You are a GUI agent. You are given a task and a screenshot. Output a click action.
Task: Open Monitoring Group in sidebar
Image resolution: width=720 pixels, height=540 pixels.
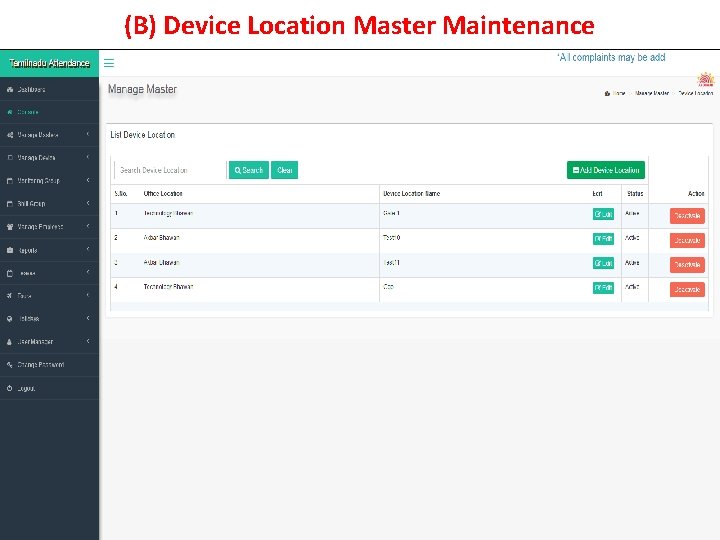(49, 181)
